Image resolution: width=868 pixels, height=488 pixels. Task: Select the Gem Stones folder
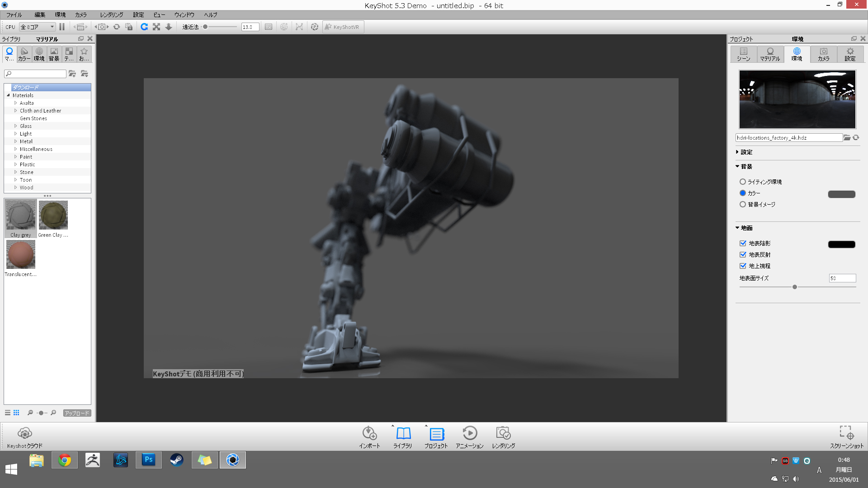coord(33,118)
